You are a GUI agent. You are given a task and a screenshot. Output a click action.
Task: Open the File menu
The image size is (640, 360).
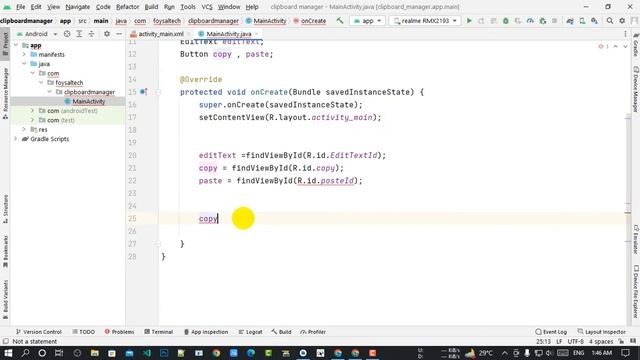pyautogui.click(x=20, y=7)
